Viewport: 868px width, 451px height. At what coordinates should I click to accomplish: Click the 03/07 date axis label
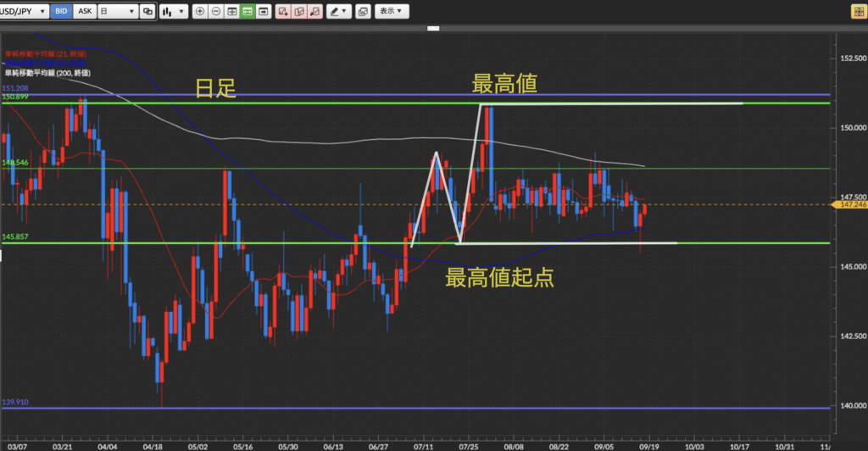click(17, 447)
